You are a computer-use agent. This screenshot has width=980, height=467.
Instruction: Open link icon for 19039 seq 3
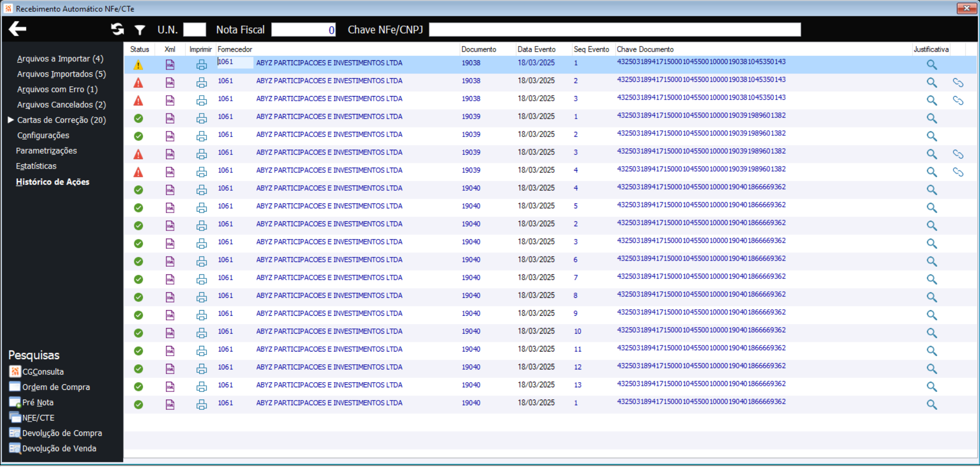(x=958, y=154)
